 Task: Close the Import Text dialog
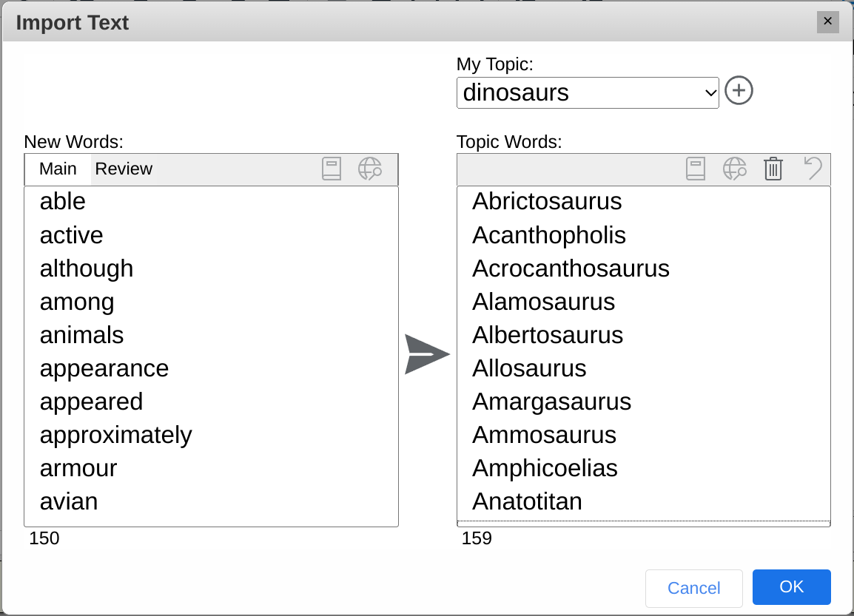[827, 21]
